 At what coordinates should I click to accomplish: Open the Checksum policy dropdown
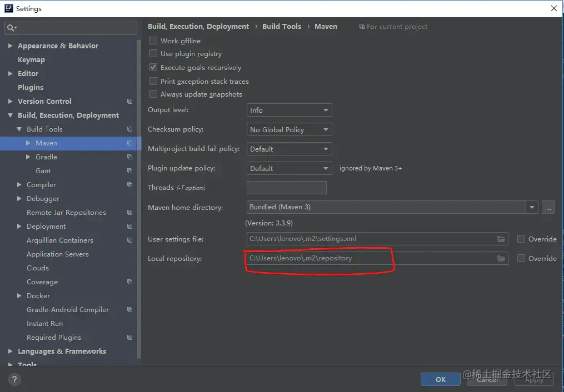[289, 129]
